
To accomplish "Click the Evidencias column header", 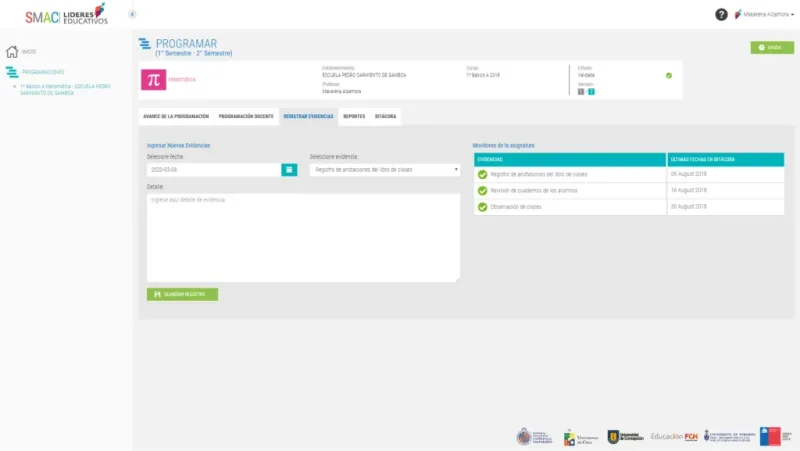I will point(570,160).
